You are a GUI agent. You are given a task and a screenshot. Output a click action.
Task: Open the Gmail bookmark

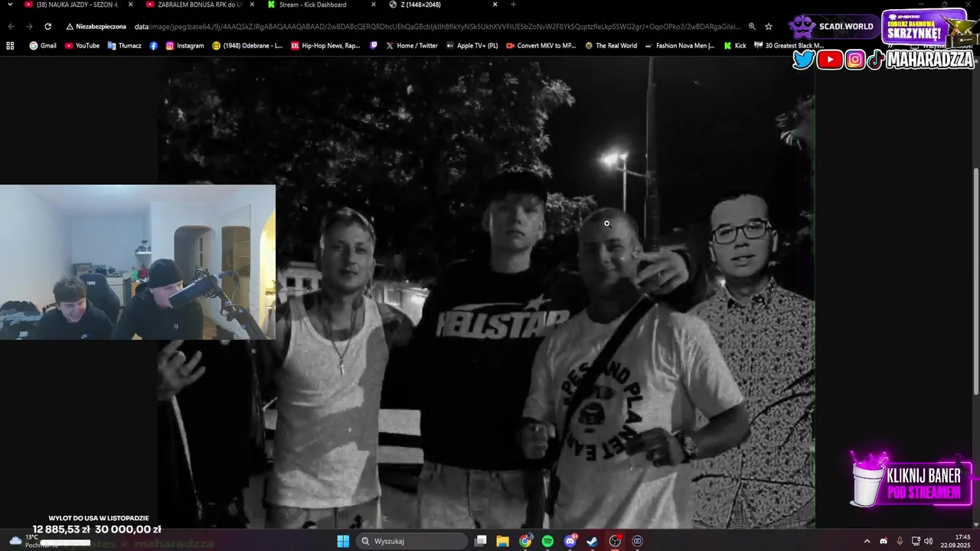pyautogui.click(x=43, y=46)
